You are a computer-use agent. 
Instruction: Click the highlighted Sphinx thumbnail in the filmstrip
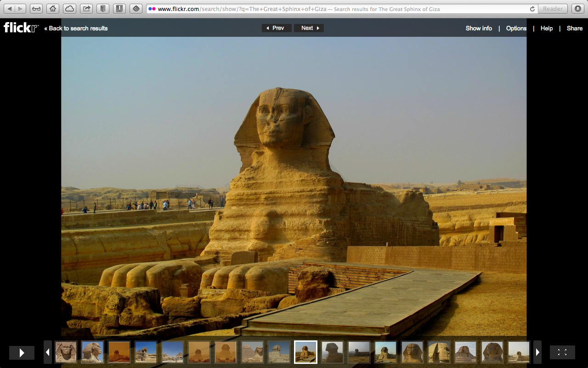[x=305, y=352]
